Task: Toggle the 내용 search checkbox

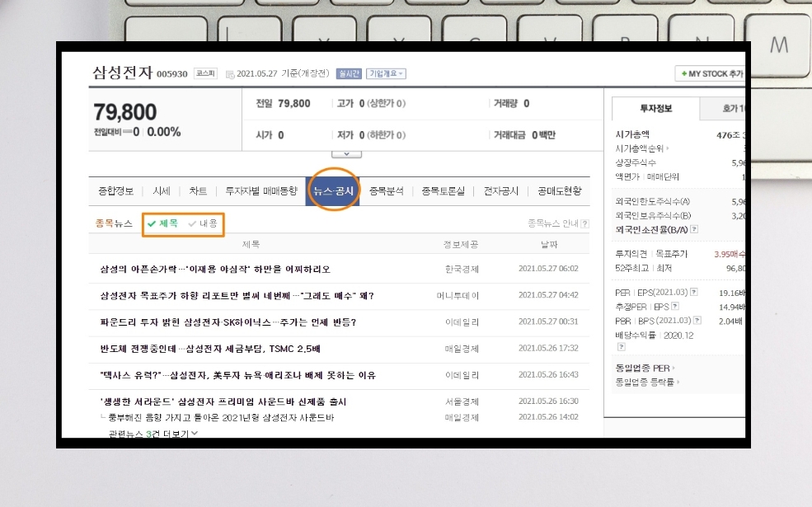Action: click(x=203, y=223)
